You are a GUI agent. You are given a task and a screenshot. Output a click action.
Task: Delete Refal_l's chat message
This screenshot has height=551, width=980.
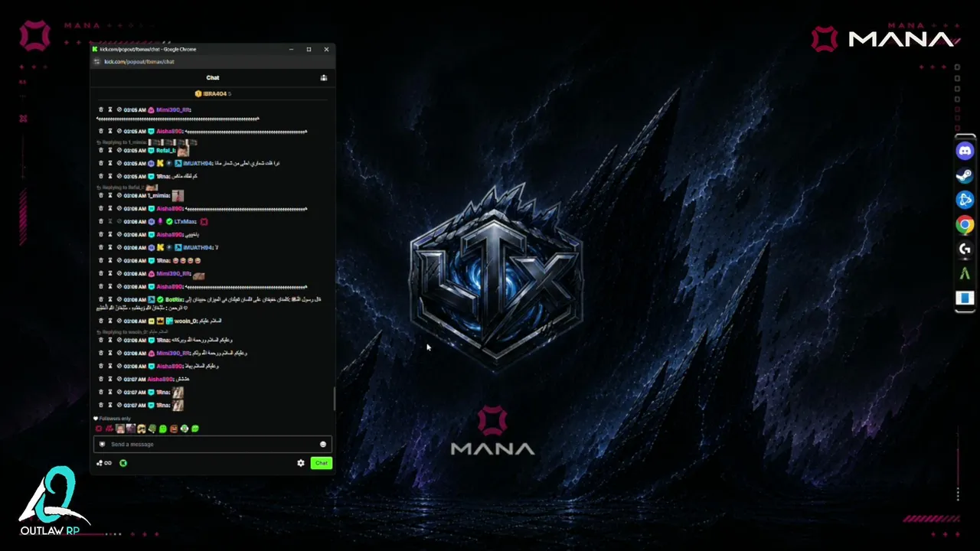[x=100, y=151]
